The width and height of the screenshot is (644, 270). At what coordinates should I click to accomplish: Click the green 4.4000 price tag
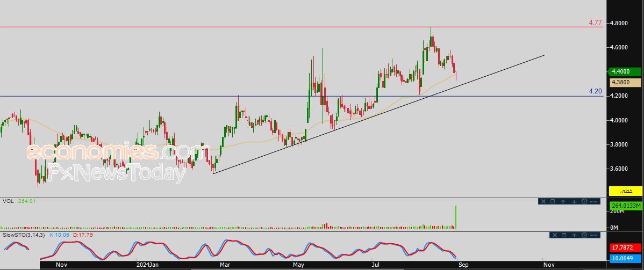(625, 71)
